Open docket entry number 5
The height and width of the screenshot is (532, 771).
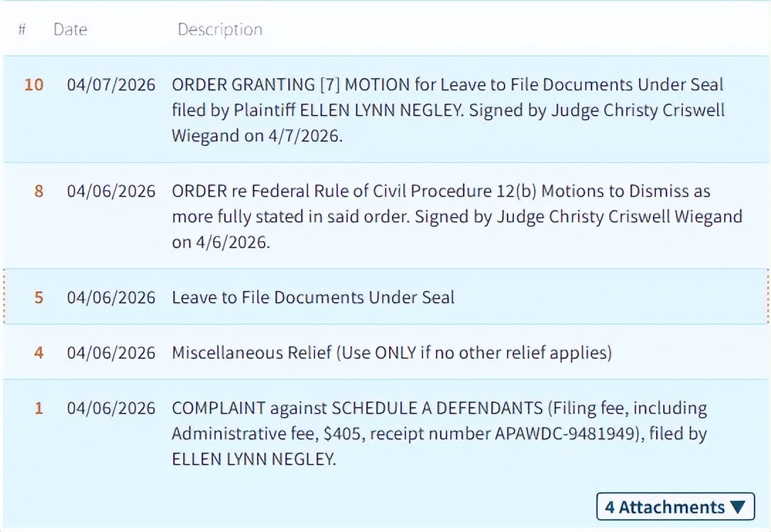point(38,297)
